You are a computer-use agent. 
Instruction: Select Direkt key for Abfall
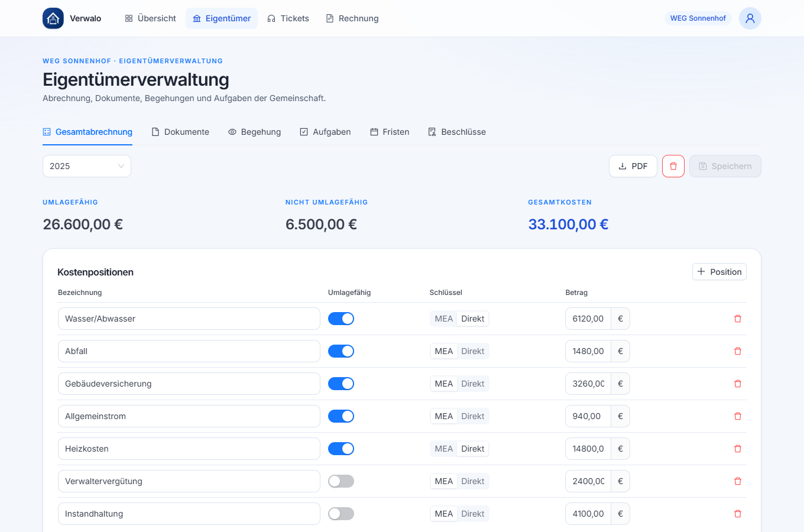(473, 351)
